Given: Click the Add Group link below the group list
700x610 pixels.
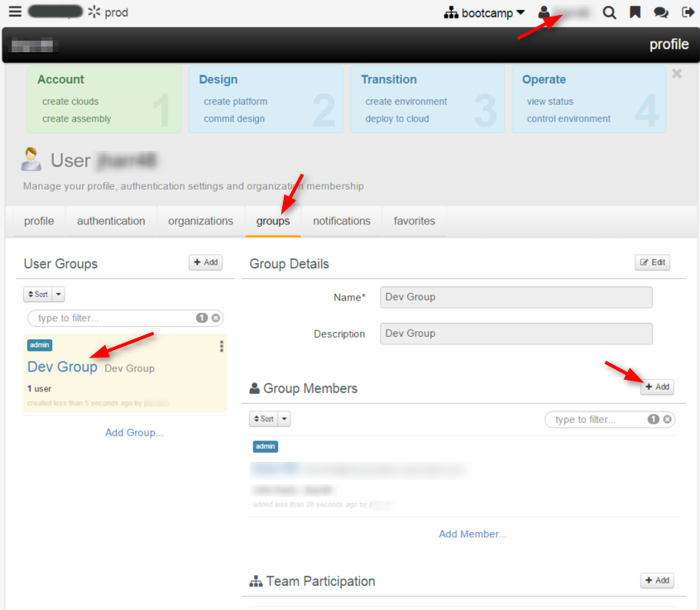Looking at the screenshot, I should pyautogui.click(x=133, y=432).
